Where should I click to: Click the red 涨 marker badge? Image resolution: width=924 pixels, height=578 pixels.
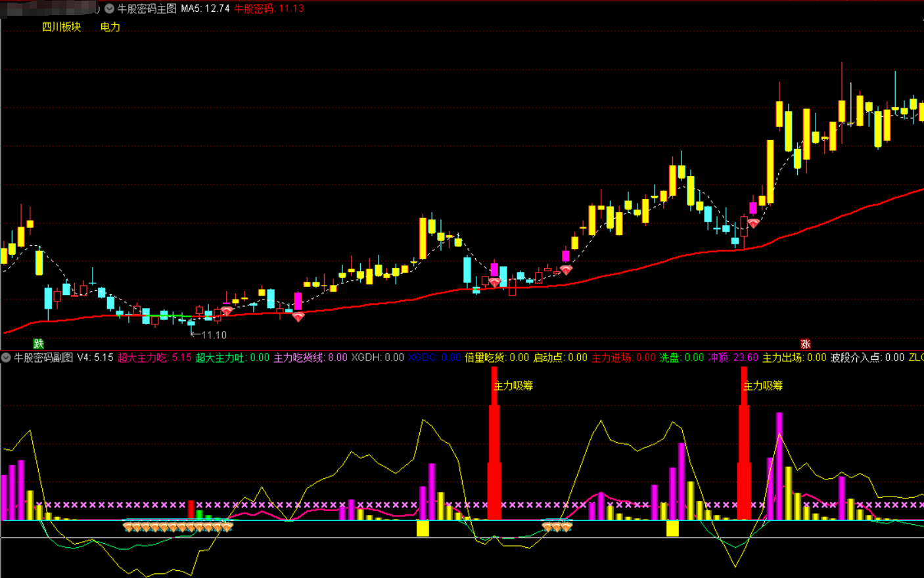[805, 344]
